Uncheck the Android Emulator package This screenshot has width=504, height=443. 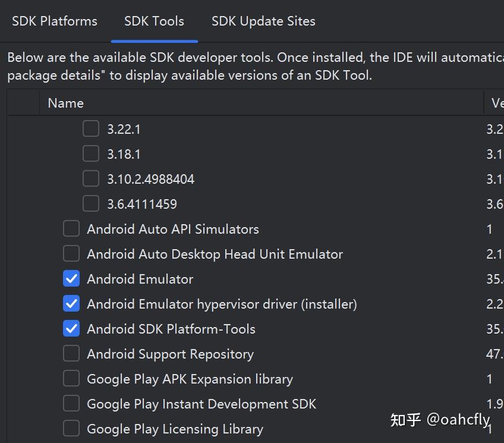coord(71,278)
